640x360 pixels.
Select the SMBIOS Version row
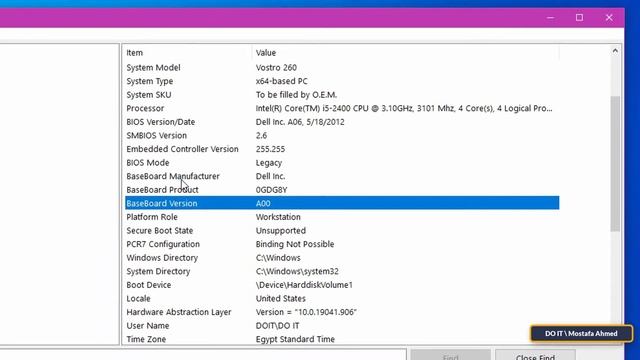[342, 135]
